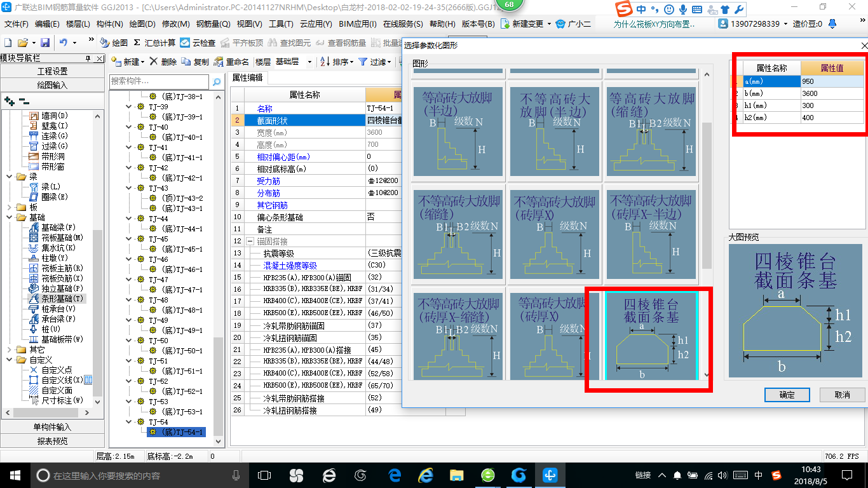868x488 pixels.
Task: Open the 绘图 drawing tool
Action: pyautogui.click(x=114, y=43)
